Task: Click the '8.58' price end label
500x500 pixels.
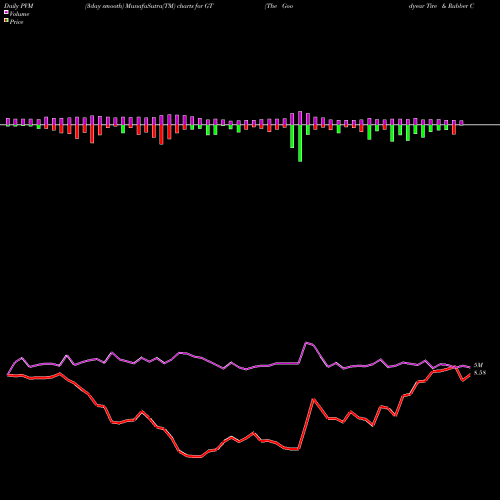Action: 480,373
